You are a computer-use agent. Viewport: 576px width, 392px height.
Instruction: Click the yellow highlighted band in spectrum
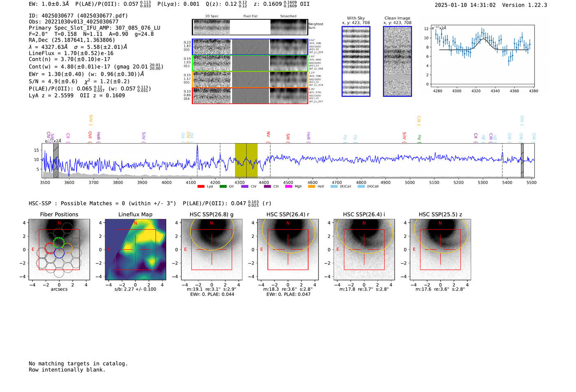pyautogui.click(x=246, y=160)
